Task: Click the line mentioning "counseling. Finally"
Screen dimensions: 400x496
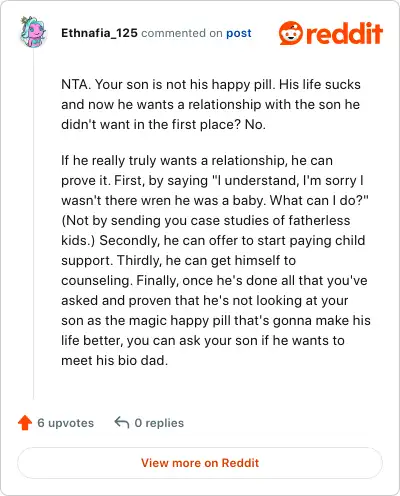Action: (214, 280)
